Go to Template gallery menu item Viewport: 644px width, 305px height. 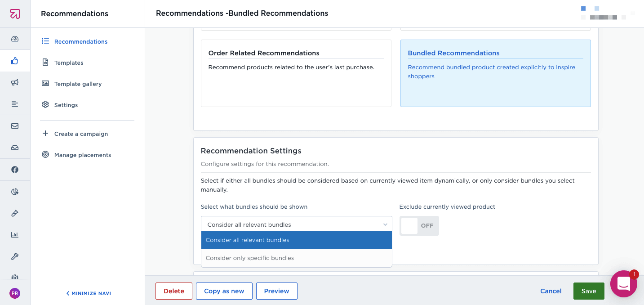[x=78, y=84]
